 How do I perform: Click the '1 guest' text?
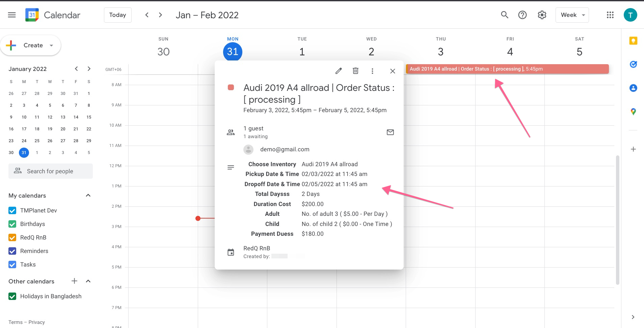click(x=253, y=128)
